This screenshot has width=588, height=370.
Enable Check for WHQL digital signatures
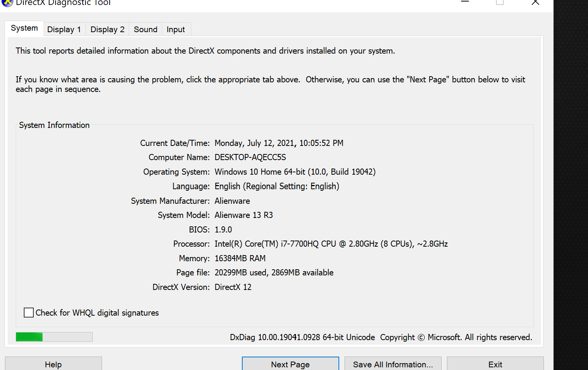29,313
